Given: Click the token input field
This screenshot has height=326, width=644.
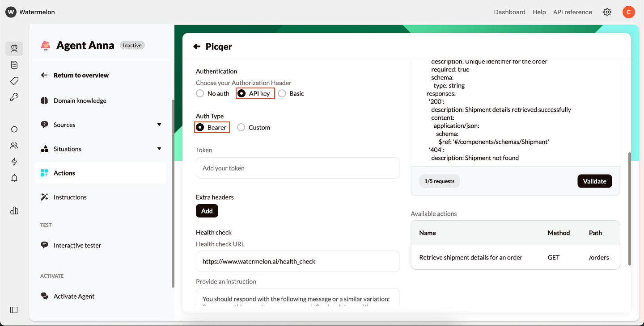Looking at the screenshot, I should pos(297,168).
